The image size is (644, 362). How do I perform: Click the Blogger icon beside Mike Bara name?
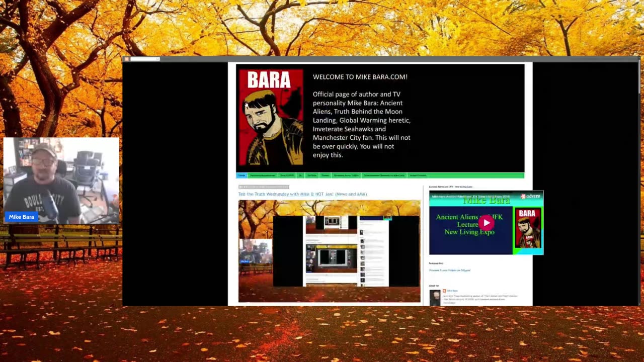[x=444, y=291]
